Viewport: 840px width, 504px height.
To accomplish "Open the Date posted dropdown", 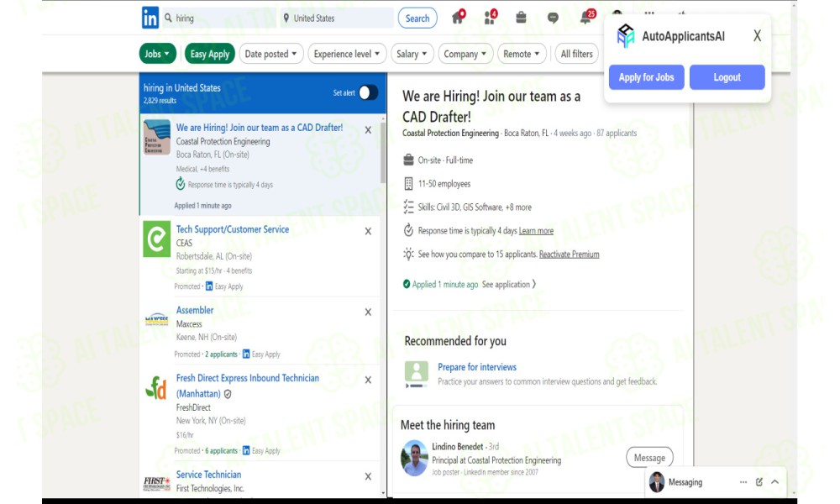I will [x=271, y=54].
